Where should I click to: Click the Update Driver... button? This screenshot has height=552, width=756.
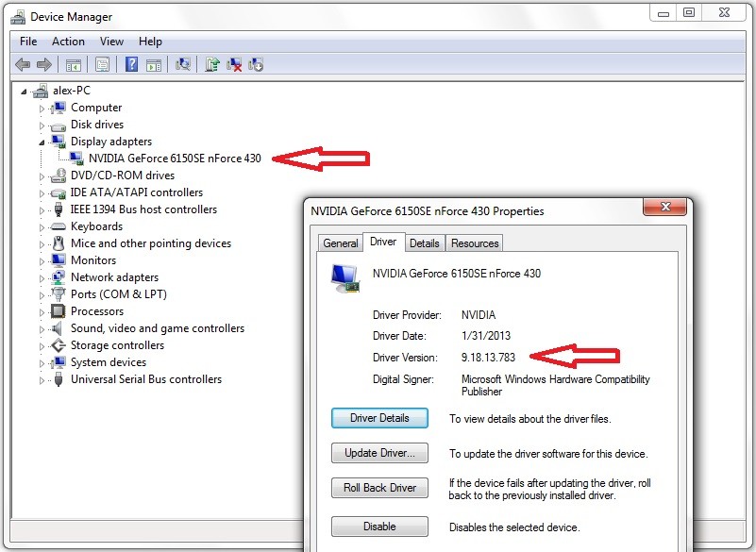(379, 453)
